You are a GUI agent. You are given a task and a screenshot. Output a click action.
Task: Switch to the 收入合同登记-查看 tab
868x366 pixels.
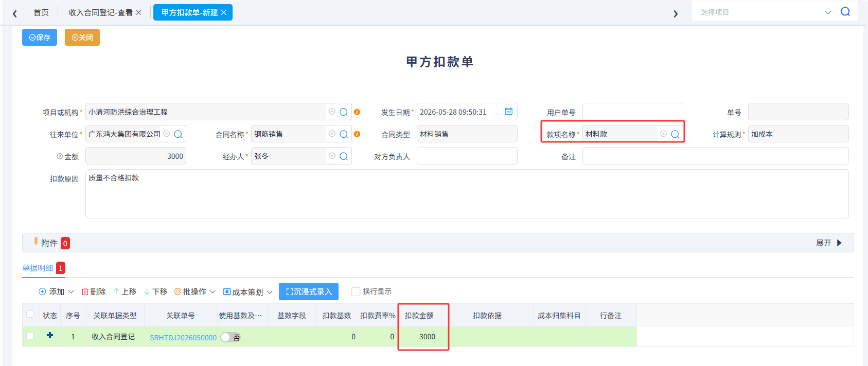click(x=101, y=12)
